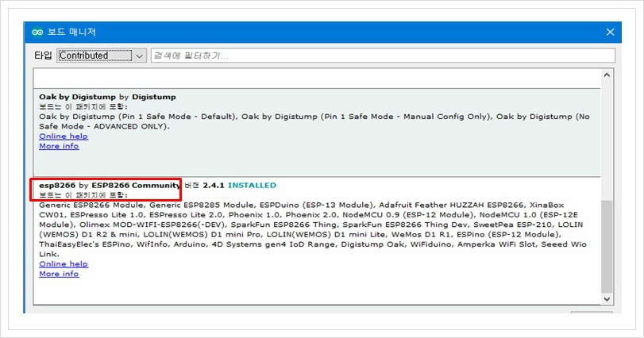Click the scroll down arrow of the list
Image resolution: width=644 pixels, height=338 pixels.
pos(607,299)
